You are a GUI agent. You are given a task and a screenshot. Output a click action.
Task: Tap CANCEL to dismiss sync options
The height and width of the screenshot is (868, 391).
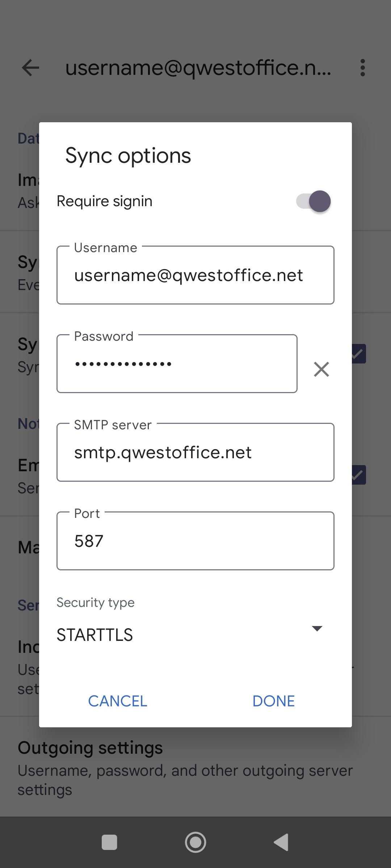tap(117, 701)
